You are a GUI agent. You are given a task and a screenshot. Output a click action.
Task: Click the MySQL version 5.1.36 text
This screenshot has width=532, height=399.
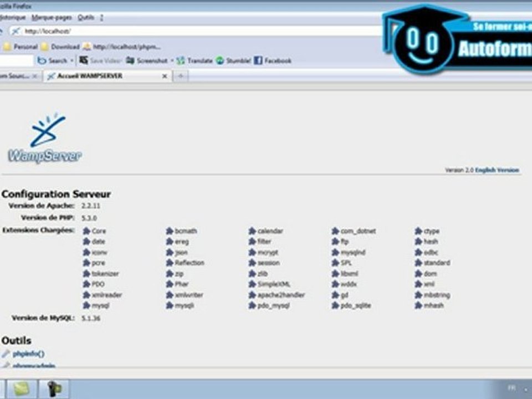pos(90,318)
